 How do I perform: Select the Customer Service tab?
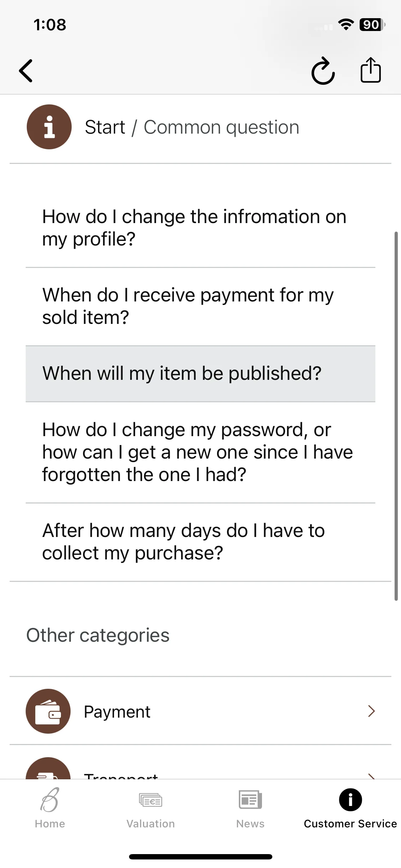pyautogui.click(x=350, y=808)
